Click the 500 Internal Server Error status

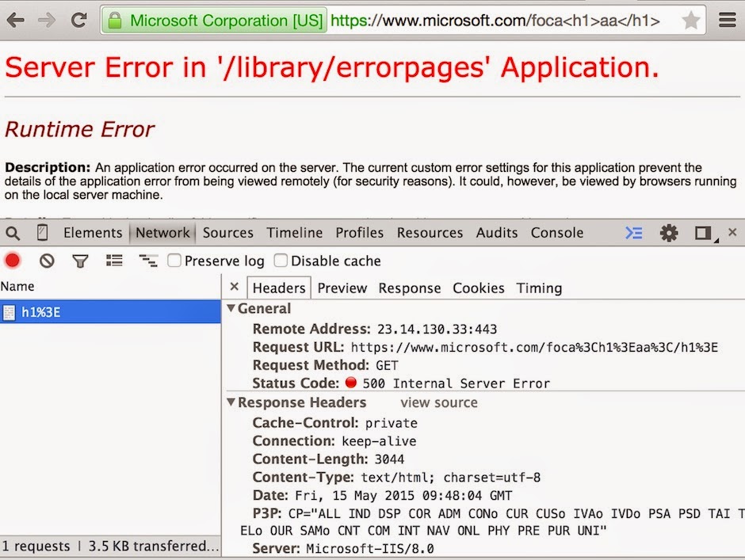[x=457, y=383]
